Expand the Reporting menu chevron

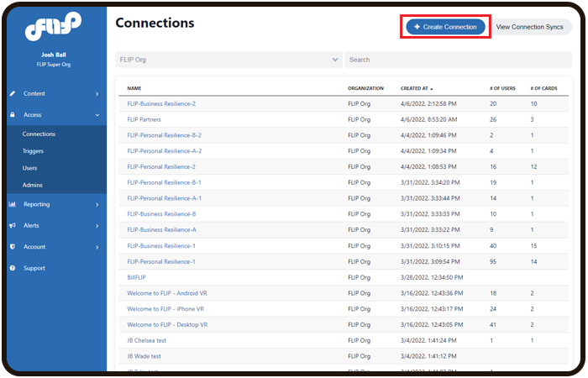97,204
